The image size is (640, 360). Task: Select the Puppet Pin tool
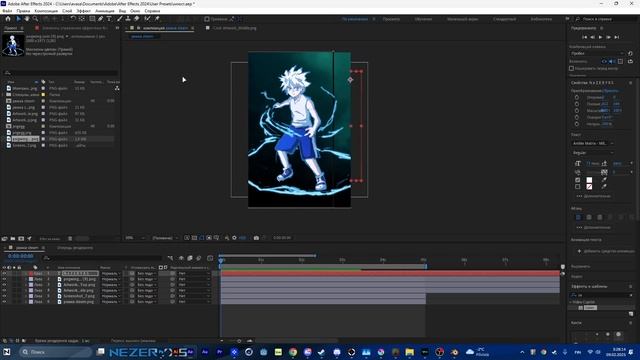157,19
